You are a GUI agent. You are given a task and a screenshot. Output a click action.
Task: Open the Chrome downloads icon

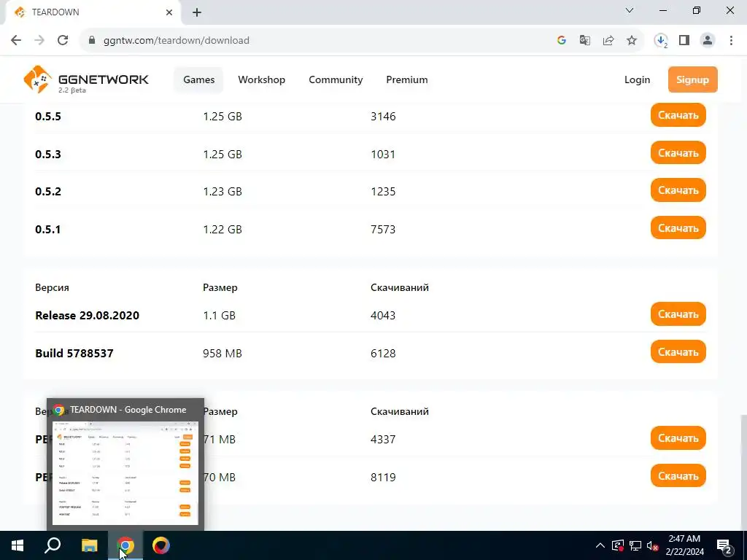tap(661, 41)
